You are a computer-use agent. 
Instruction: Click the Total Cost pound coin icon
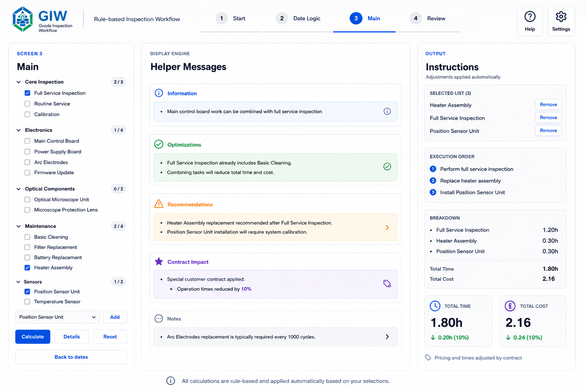510,306
